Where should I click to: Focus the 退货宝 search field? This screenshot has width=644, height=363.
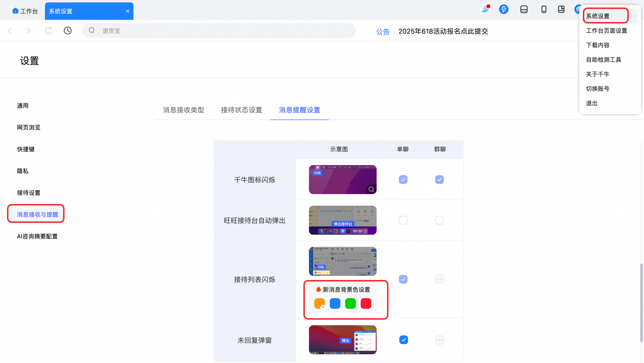click(219, 30)
